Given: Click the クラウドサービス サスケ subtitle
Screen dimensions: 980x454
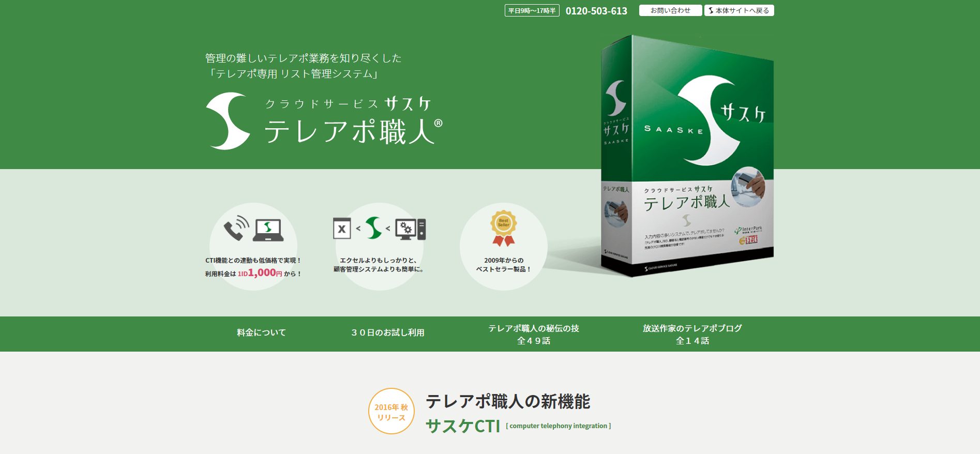Looking at the screenshot, I should [348, 103].
